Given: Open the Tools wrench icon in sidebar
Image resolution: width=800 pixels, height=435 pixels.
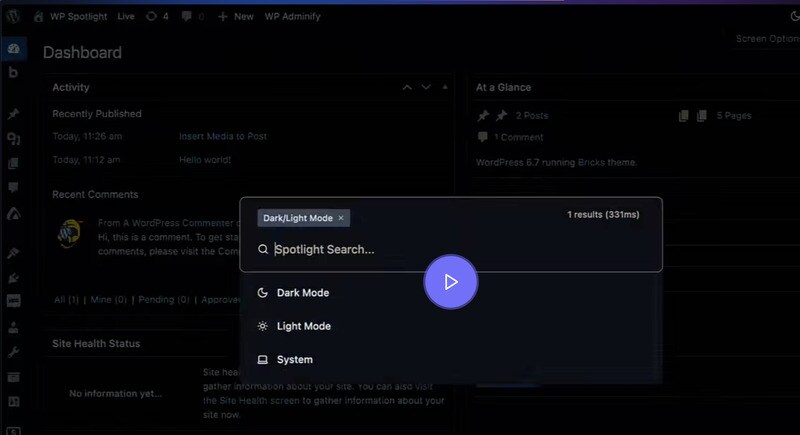Looking at the screenshot, I should coord(14,352).
